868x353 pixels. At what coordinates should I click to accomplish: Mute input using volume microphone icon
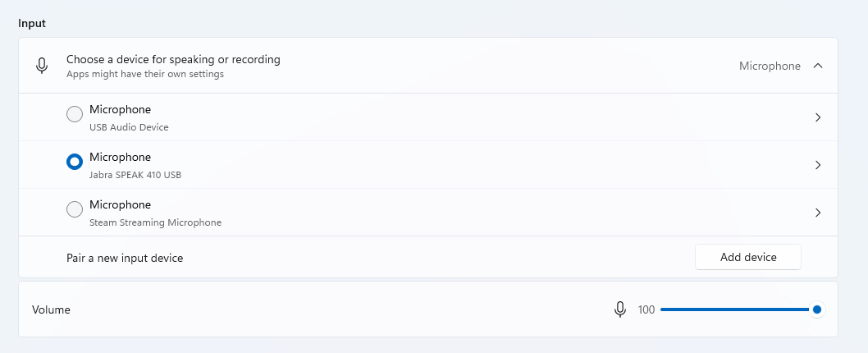point(620,309)
